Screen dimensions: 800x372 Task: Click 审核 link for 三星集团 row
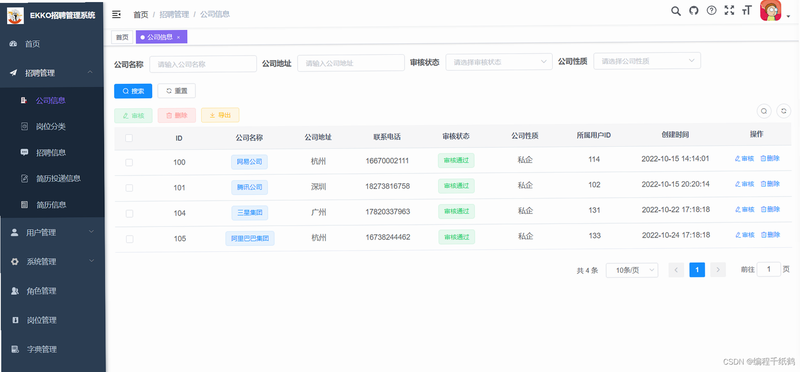[x=744, y=209]
